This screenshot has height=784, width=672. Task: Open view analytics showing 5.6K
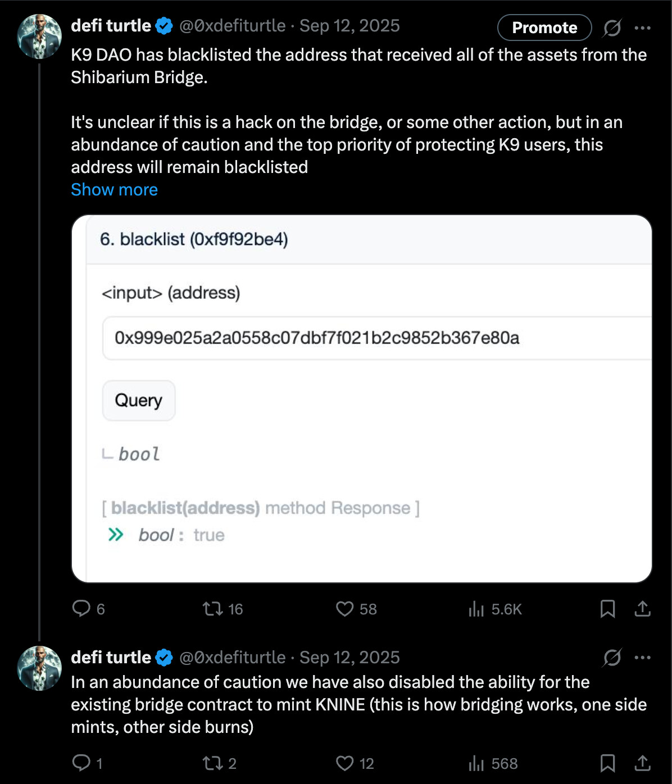point(476,609)
